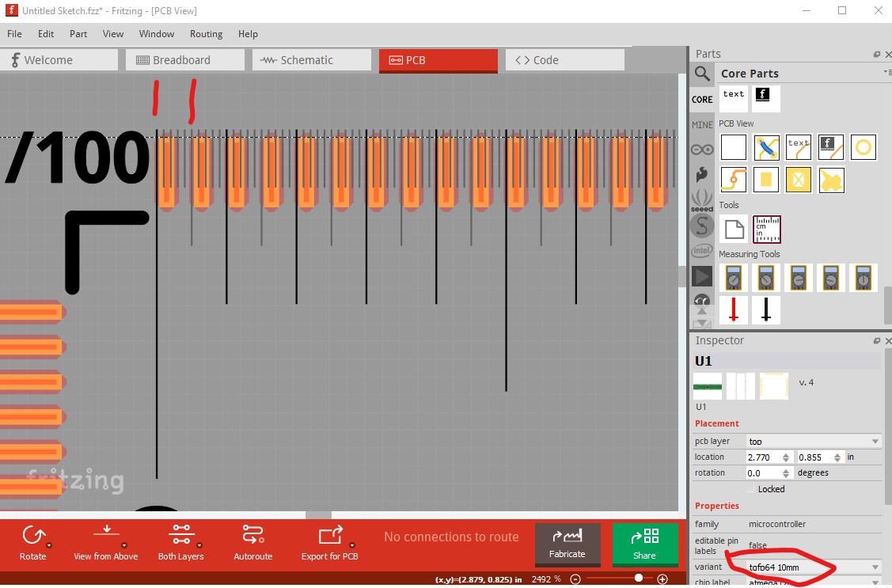Open the MINE parts bin
892x588 pixels.
click(x=702, y=124)
